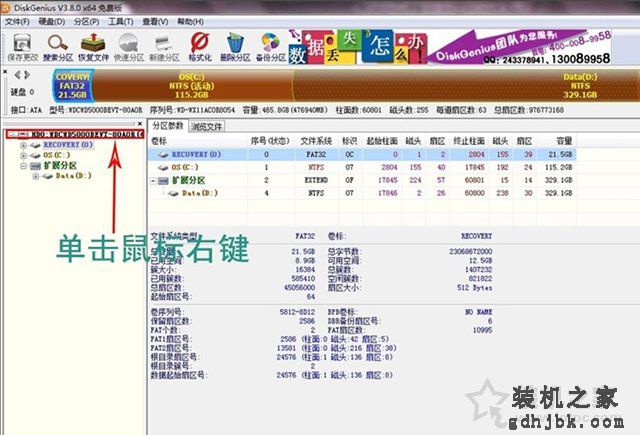
Task: Click the 序号(状态) column header
Action: [270, 141]
